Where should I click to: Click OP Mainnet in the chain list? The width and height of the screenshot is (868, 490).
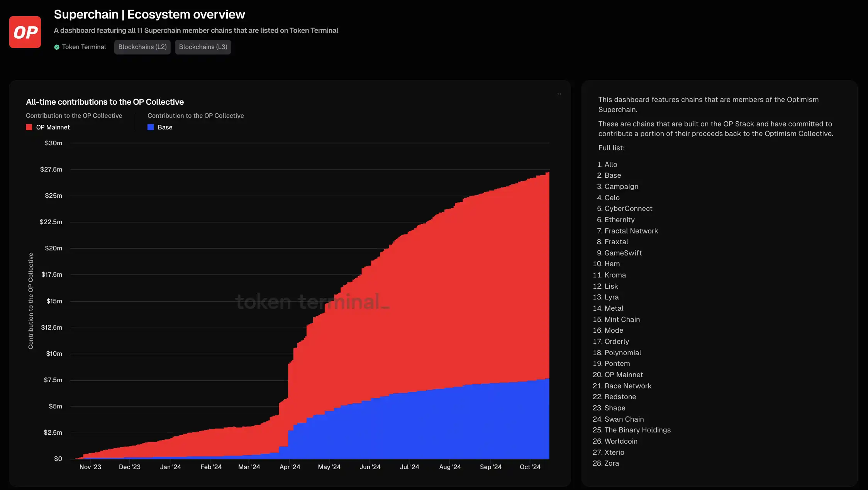click(x=623, y=375)
